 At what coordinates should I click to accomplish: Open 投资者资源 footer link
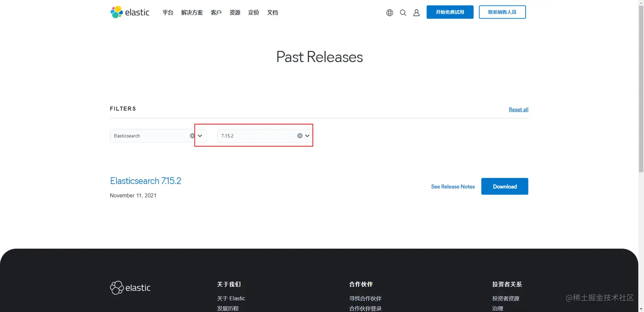(x=506, y=298)
